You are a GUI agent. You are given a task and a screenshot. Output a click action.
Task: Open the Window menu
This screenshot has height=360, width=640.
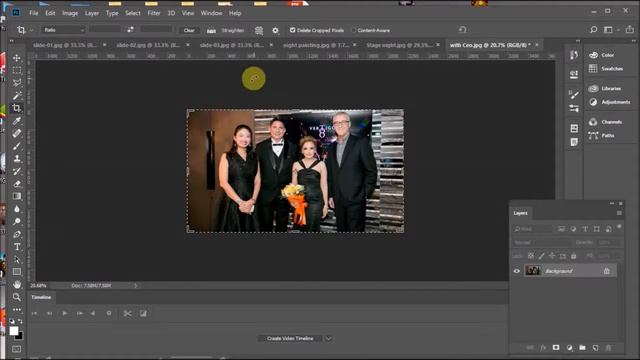click(x=211, y=13)
